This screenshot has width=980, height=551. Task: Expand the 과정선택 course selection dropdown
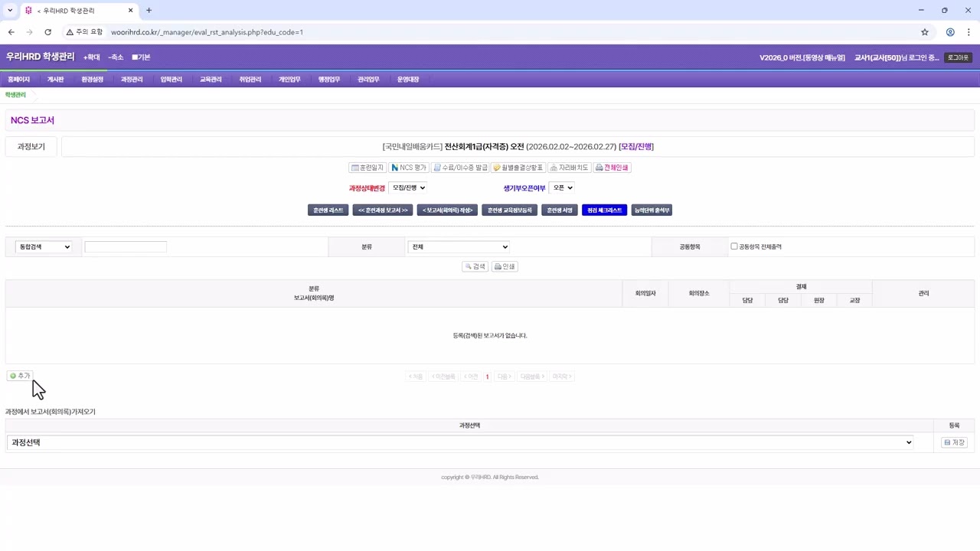click(461, 442)
